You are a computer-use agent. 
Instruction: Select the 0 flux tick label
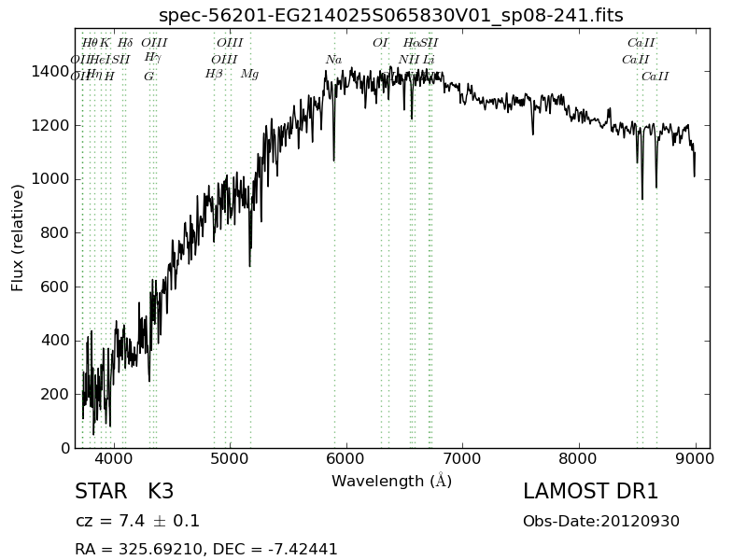[65, 448]
